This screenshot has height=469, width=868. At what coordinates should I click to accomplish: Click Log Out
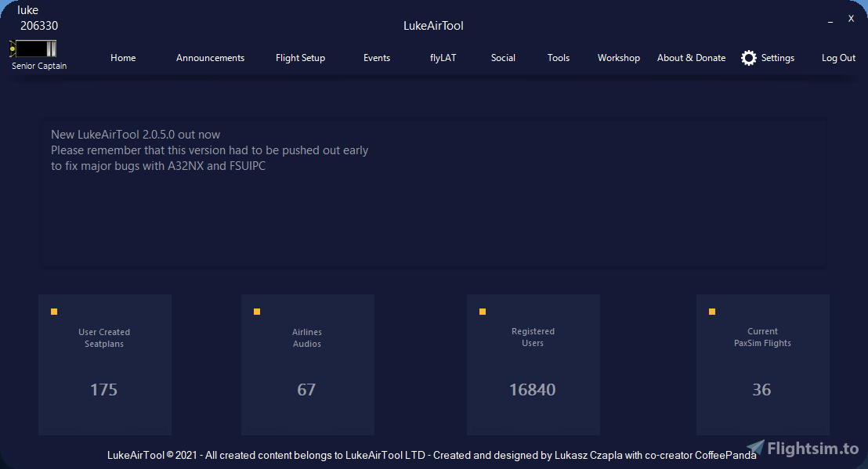coord(838,57)
